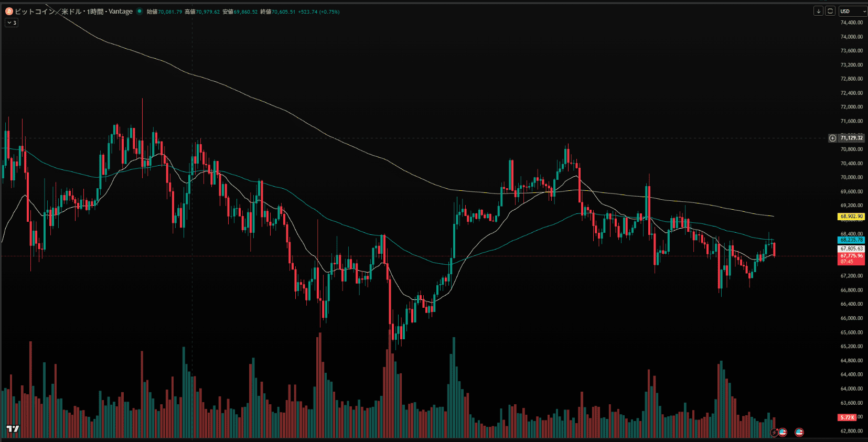The height and width of the screenshot is (442, 868).
Task: Click the white 67,805.63 price label
Action: point(851,249)
